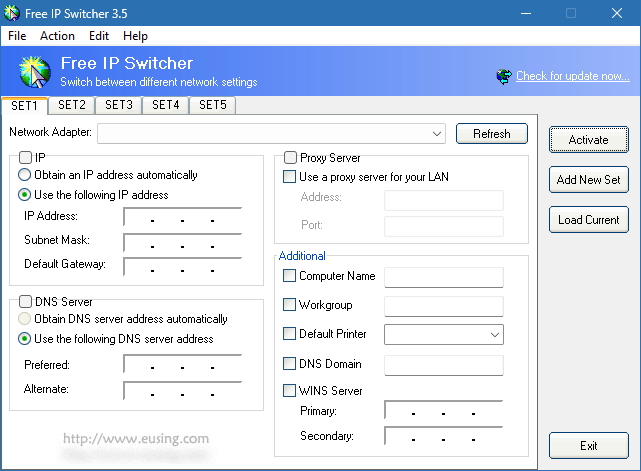Check the Default Printer checkbox
Screen dimensions: 641x471
[289, 333]
